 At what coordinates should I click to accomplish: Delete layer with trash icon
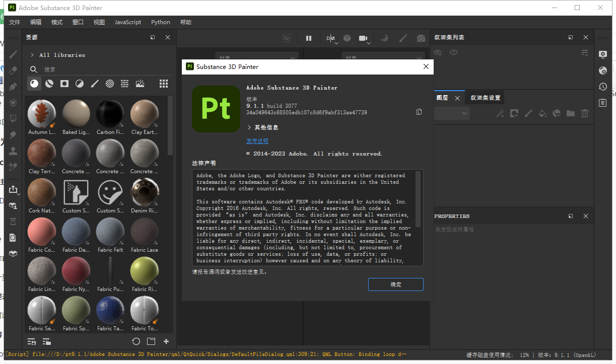585,113
